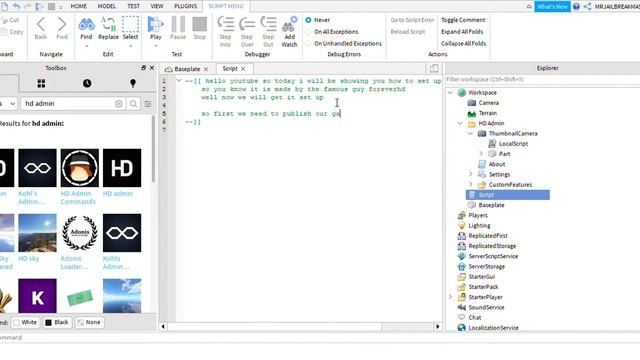
Task: Click Step Out debugger icon
Action: pyautogui.click(x=268, y=24)
